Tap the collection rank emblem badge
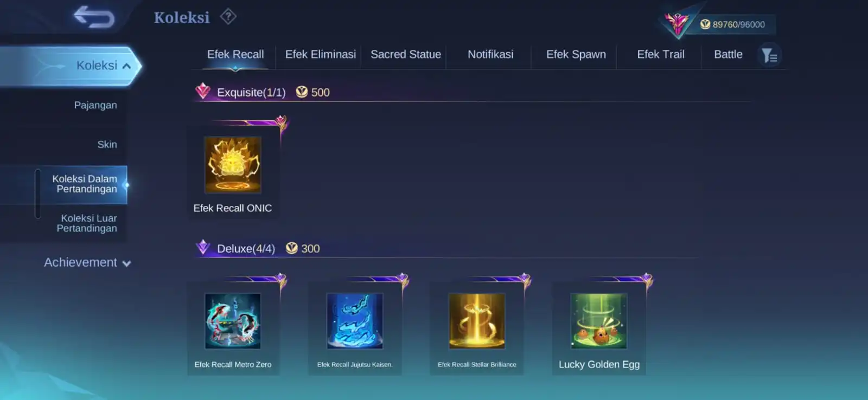868x400 pixels. [x=677, y=23]
